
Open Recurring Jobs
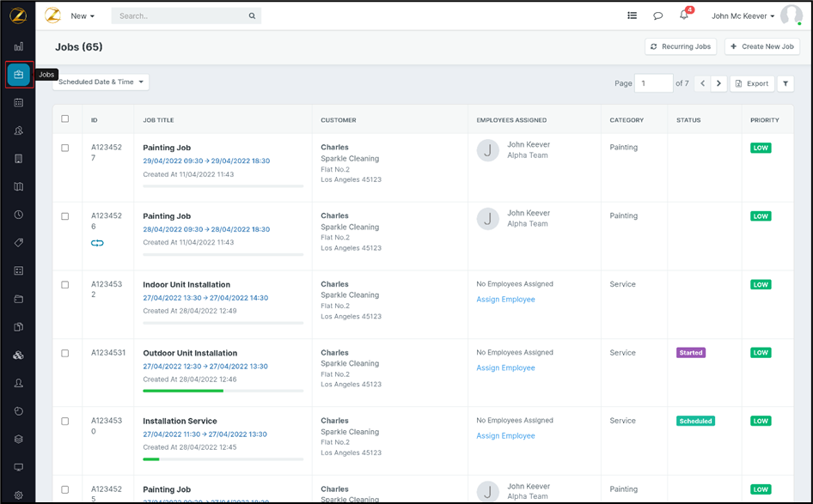coord(680,46)
